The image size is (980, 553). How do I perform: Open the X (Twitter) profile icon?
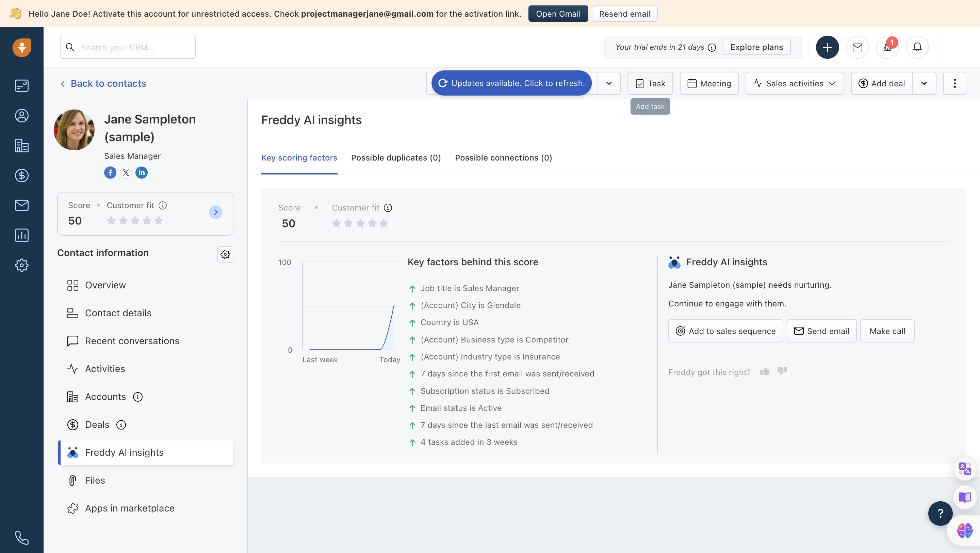126,173
